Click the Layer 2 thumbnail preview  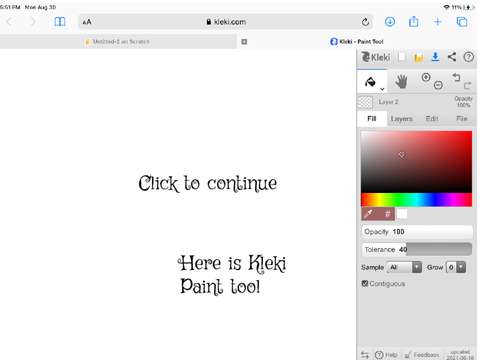366,102
